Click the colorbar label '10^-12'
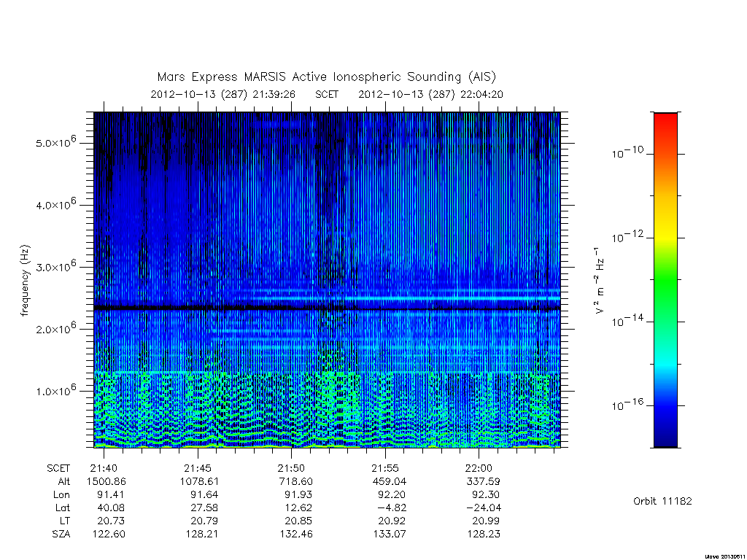The height and width of the screenshot is (560, 747). (x=627, y=236)
